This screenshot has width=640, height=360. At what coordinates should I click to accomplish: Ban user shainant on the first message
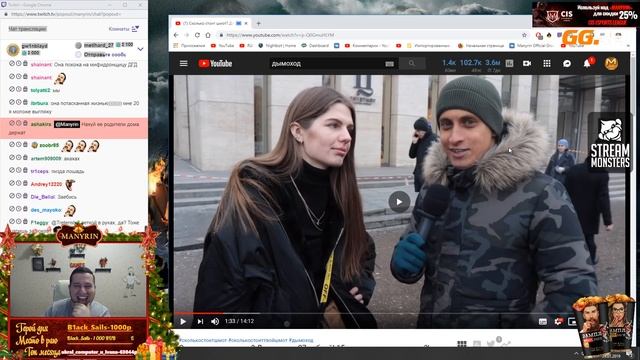[x=11, y=64]
